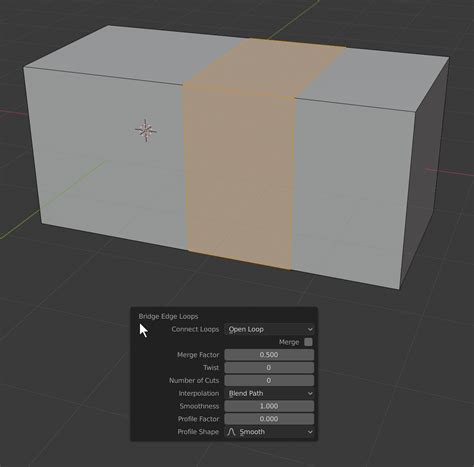474x467 pixels.
Task: Click the Merge label text
Action: [x=289, y=342]
